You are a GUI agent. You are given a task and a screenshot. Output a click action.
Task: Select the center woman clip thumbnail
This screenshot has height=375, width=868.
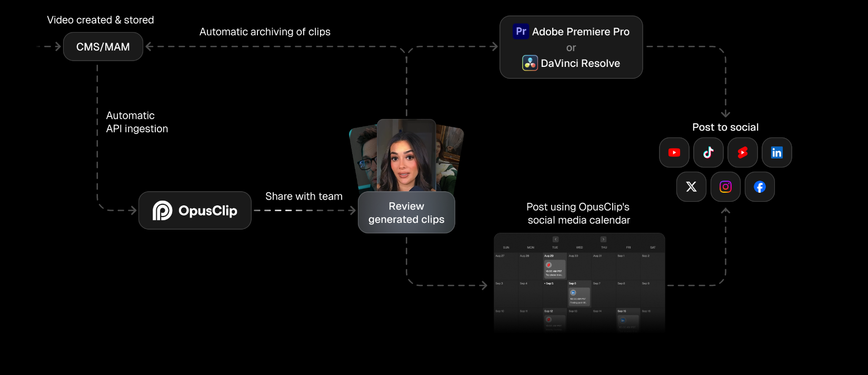406,155
